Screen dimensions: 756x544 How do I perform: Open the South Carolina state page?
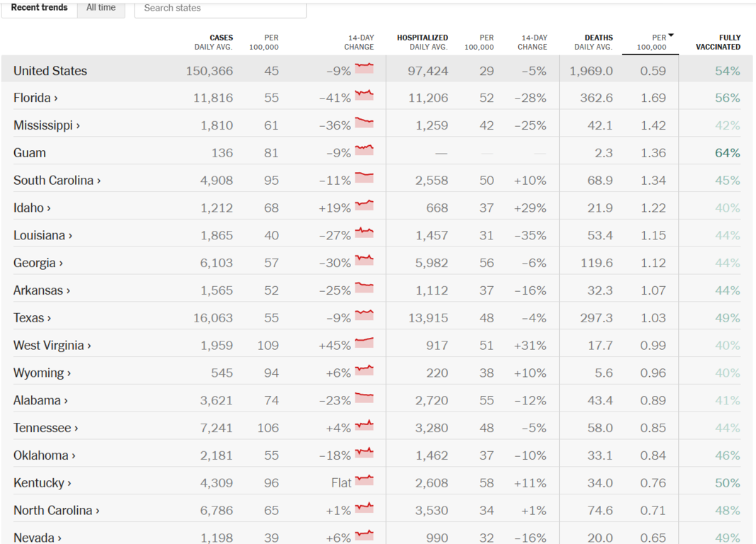click(x=57, y=181)
